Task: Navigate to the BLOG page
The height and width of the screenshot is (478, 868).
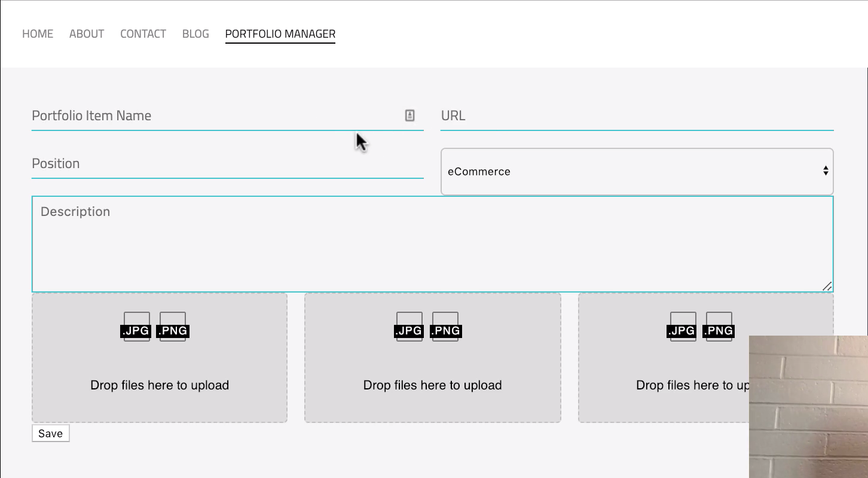Action: (x=195, y=34)
